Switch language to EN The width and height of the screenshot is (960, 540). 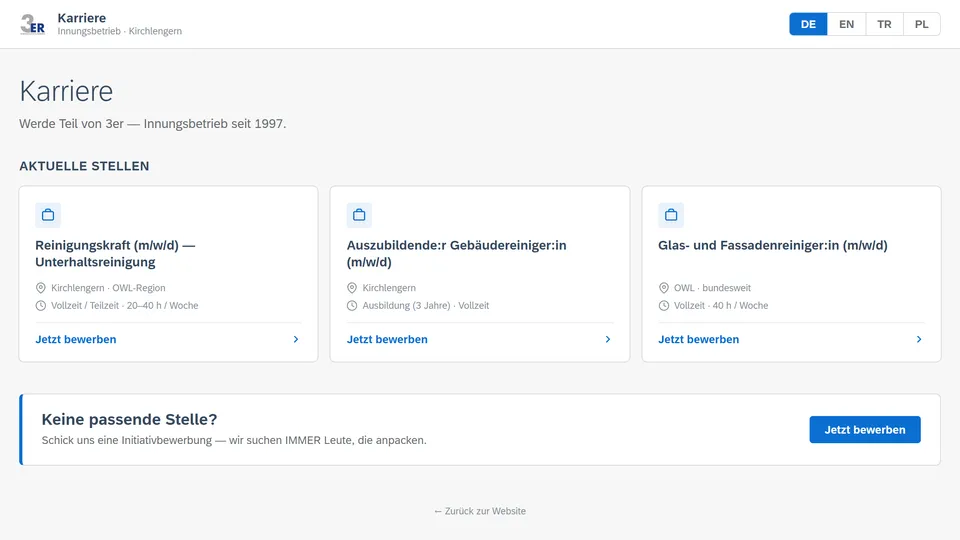(846, 24)
